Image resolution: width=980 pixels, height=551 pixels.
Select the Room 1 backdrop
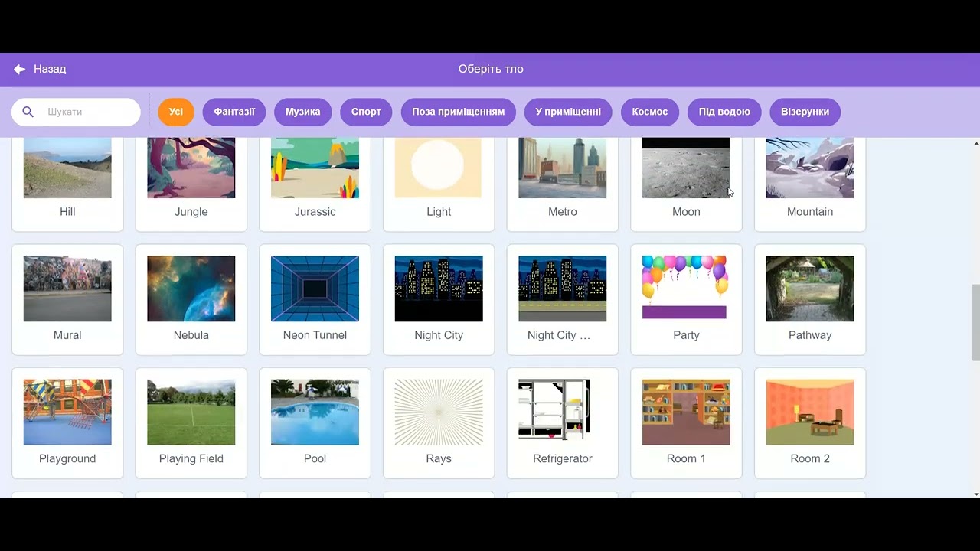686,423
